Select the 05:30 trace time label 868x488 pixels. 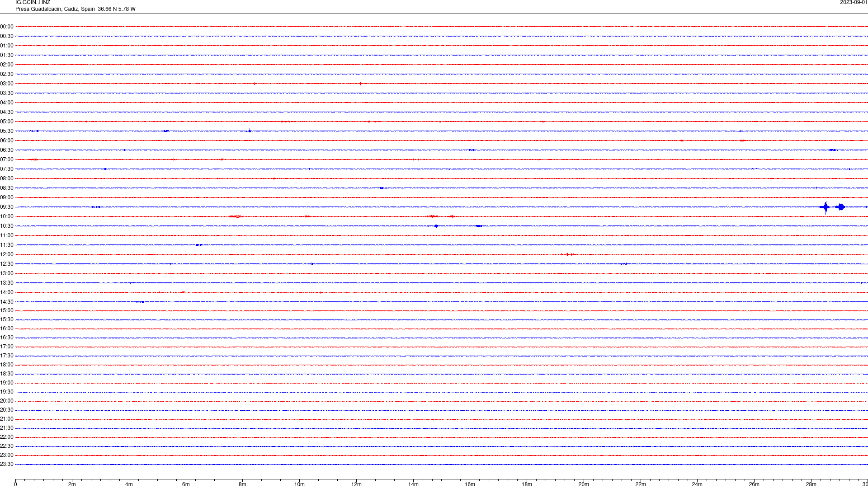(x=7, y=131)
